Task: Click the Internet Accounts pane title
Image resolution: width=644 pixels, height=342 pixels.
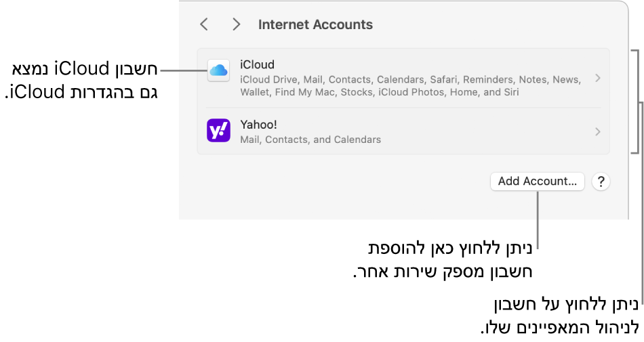Action: [315, 24]
